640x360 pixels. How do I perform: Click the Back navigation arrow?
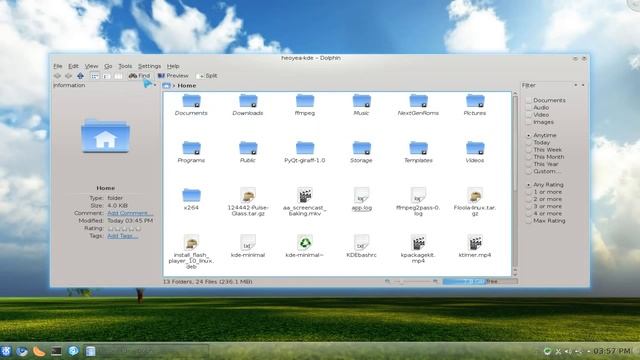58,76
